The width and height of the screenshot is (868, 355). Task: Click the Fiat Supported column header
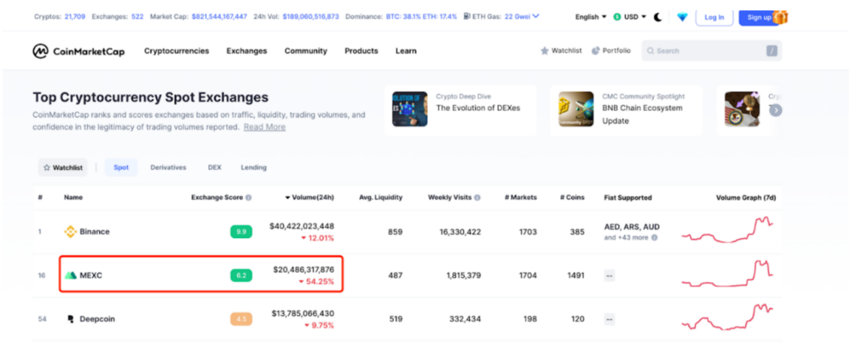(x=627, y=197)
